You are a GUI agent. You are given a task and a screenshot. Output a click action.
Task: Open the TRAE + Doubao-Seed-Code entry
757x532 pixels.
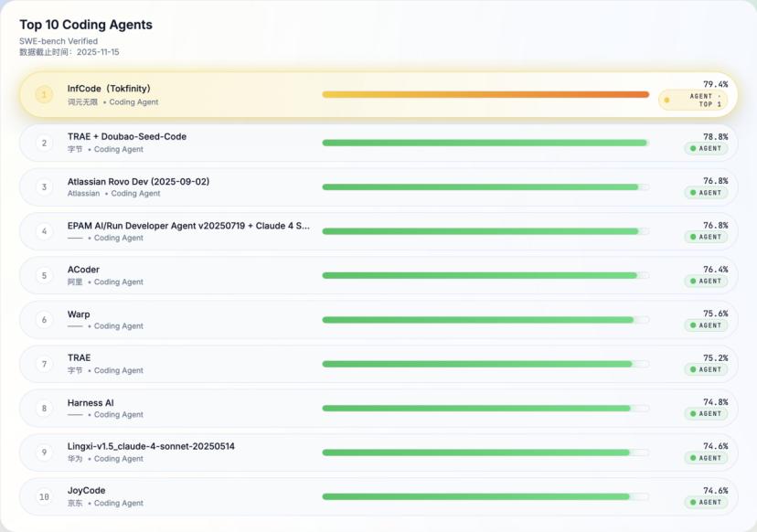point(126,136)
